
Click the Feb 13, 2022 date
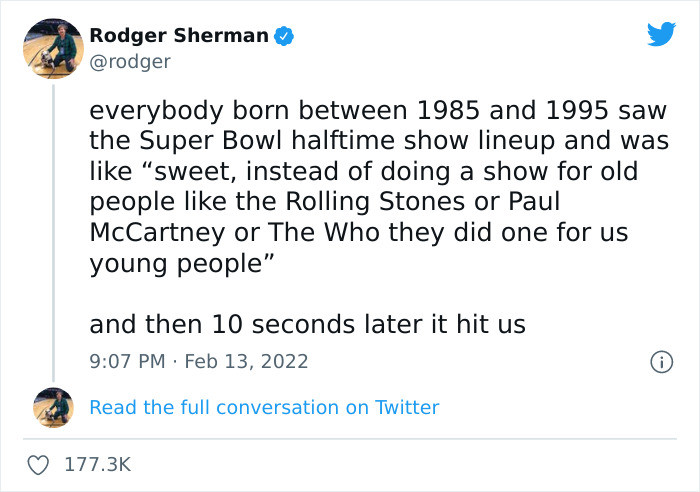pyautogui.click(x=250, y=361)
